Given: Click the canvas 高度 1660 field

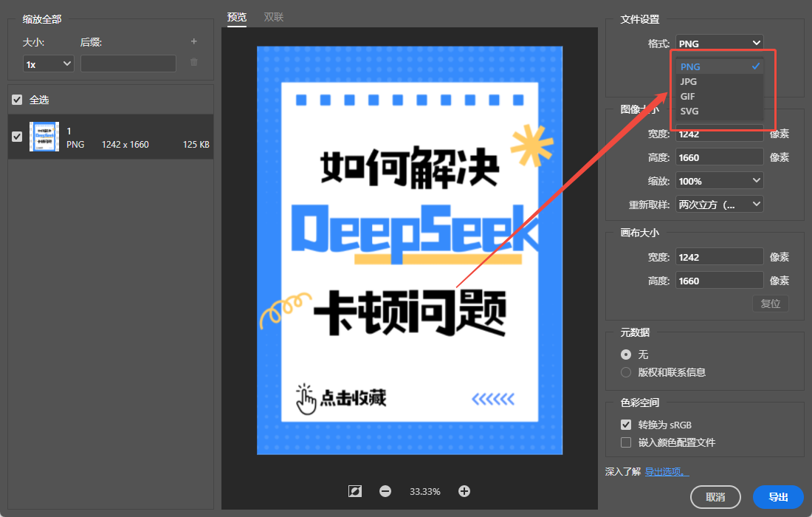Looking at the screenshot, I should click(719, 280).
